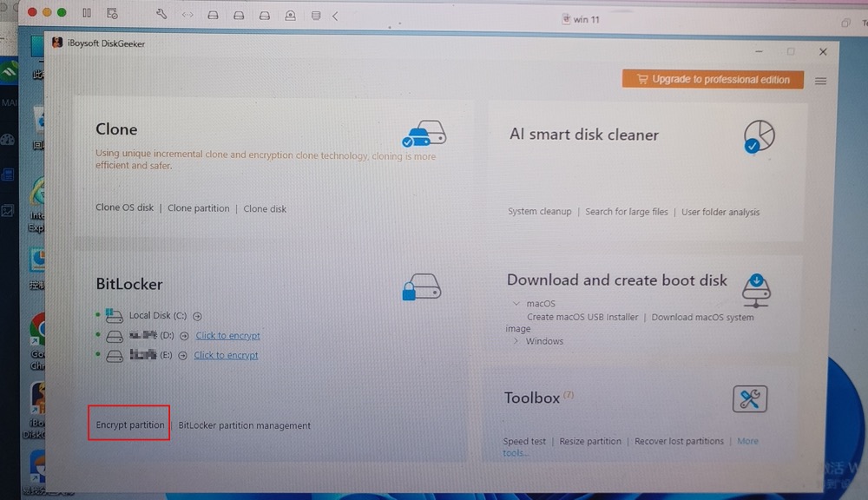Open Resize partition tool
Screen dimensions: 868x500
coord(590,441)
